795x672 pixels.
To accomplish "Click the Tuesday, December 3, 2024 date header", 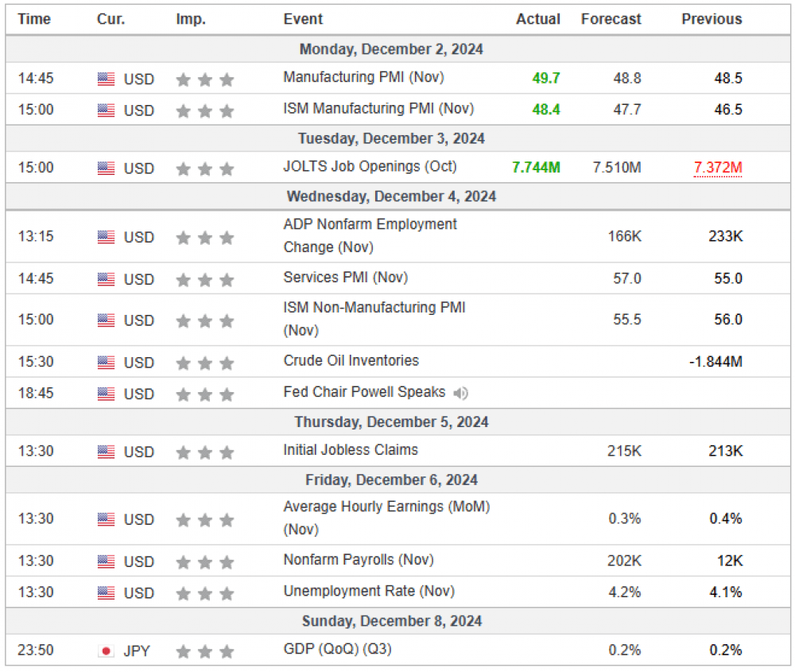I will (x=391, y=138).
